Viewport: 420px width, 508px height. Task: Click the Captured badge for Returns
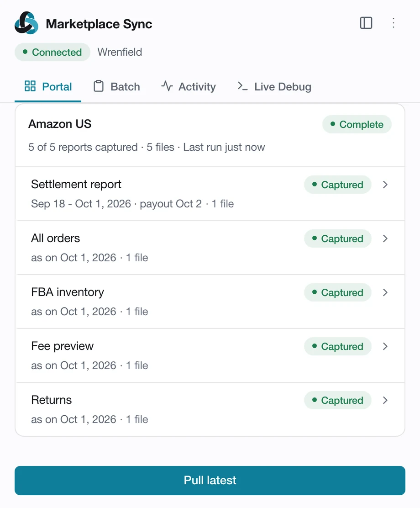337,400
